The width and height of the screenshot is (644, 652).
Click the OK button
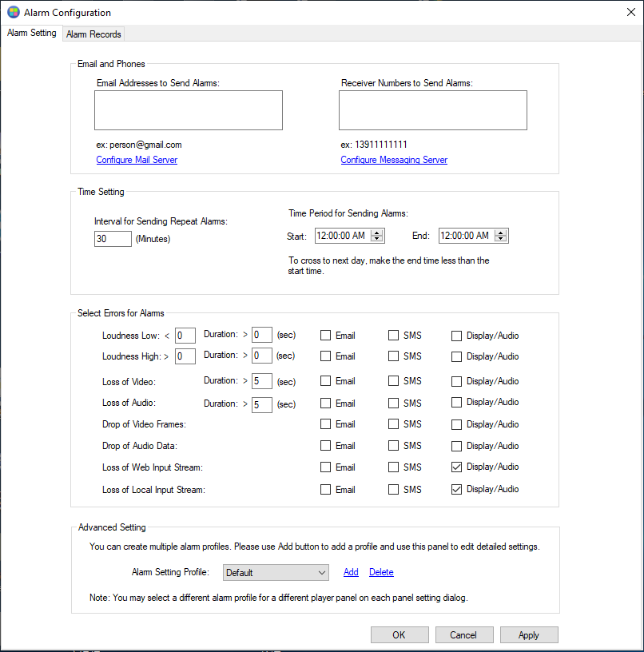[400, 635]
